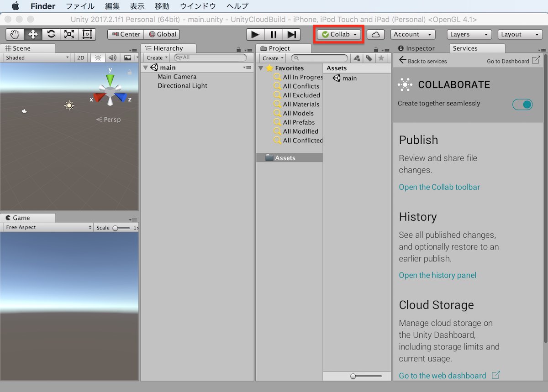This screenshot has height=392, width=548.
Task: Open the Account dropdown
Action: [413, 34]
